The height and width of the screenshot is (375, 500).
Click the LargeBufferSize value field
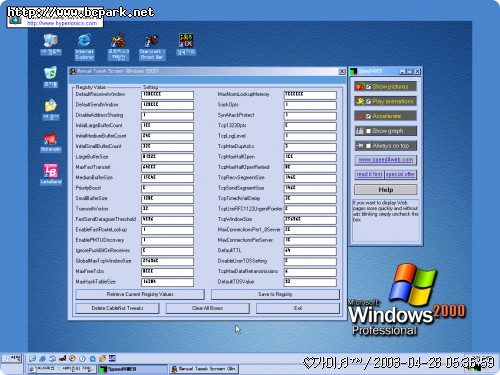pyautogui.click(x=167, y=157)
